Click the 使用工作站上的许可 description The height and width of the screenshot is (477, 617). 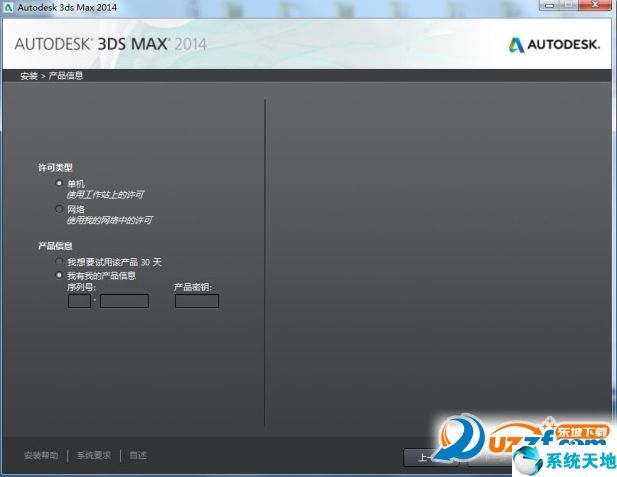[105, 195]
